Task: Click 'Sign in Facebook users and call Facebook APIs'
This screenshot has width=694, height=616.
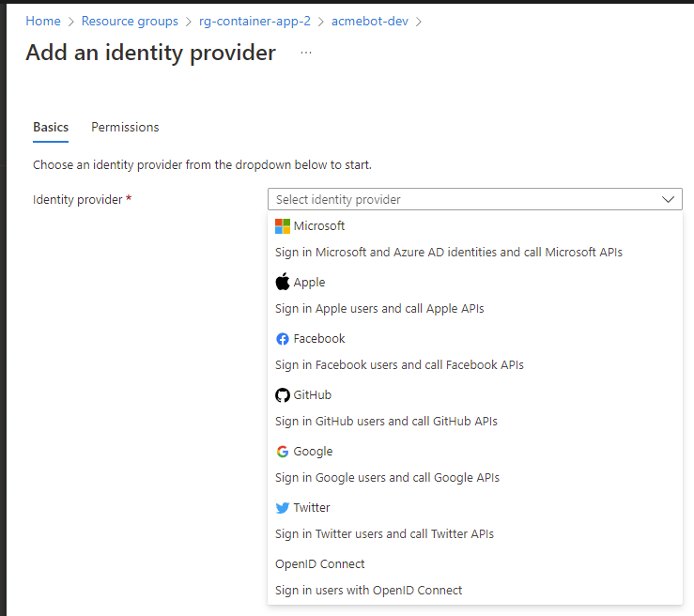Action: tap(399, 365)
